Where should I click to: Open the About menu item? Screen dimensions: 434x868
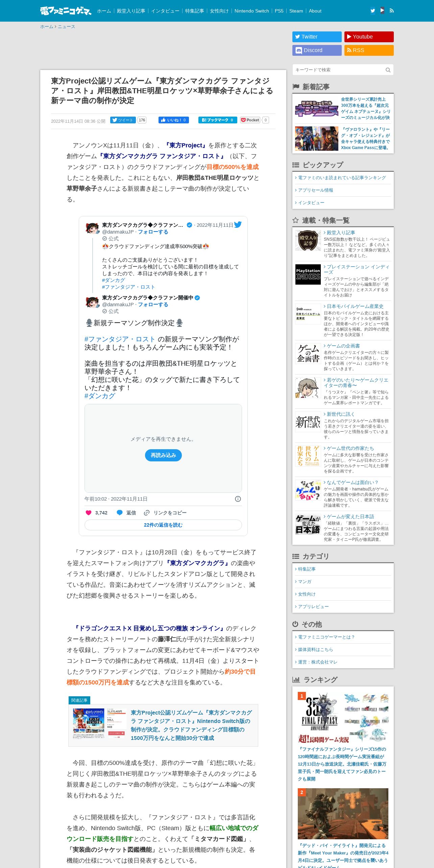click(x=315, y=11)
